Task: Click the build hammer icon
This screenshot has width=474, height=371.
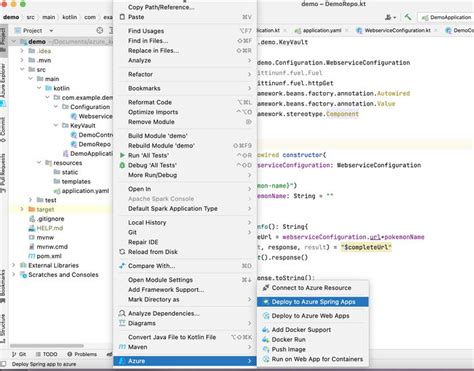Action: point(408,17)
